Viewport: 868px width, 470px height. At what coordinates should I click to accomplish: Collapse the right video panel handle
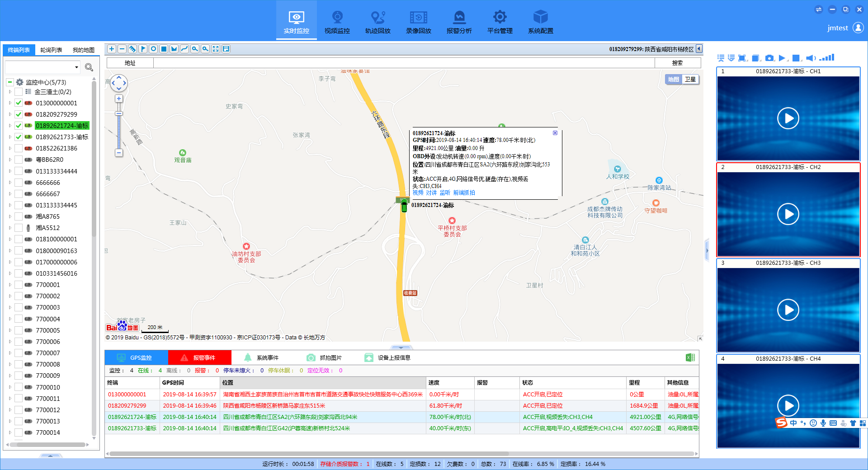pyautogui.click(x=707, y=250)
